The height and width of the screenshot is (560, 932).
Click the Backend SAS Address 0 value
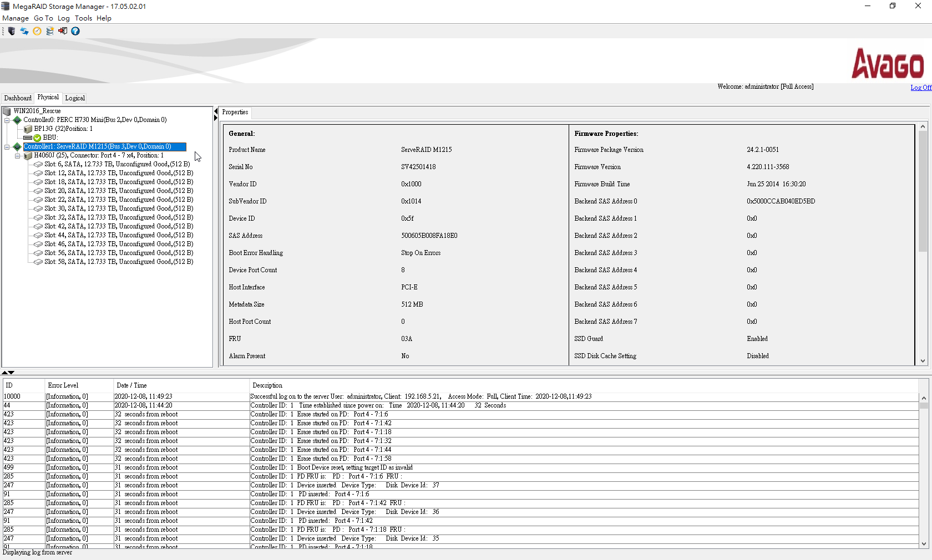click(781, 201)
